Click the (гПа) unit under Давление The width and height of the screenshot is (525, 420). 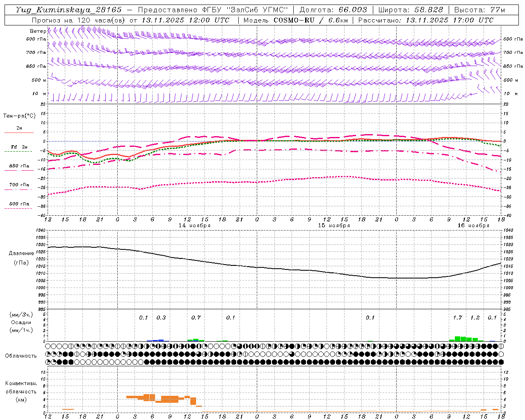click(x=21, y=262)
